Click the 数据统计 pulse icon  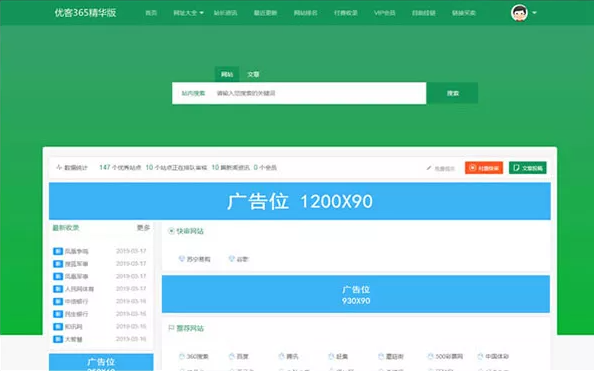(59, 167)
